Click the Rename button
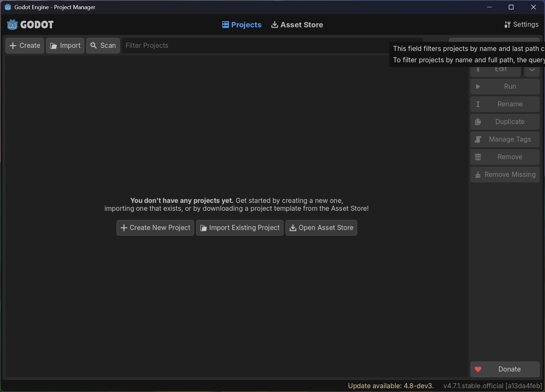The image size is (545, 392). click(505, 104)
